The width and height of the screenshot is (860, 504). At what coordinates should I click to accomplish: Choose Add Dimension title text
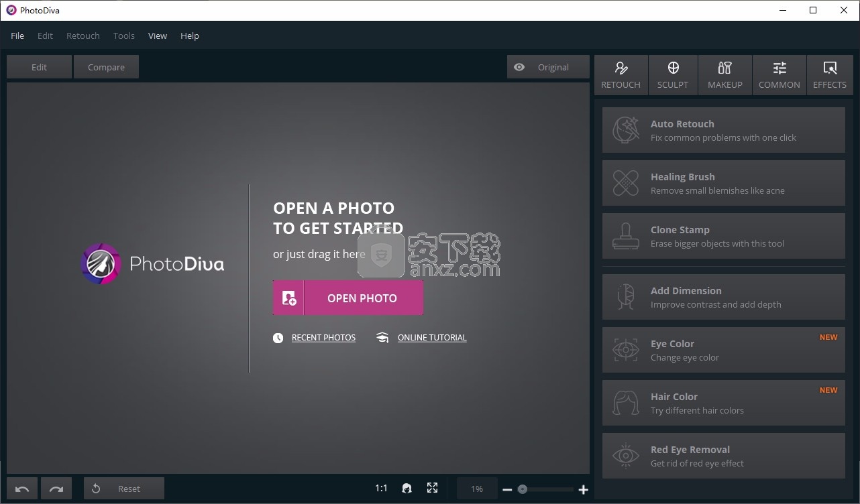click(686, 291)
